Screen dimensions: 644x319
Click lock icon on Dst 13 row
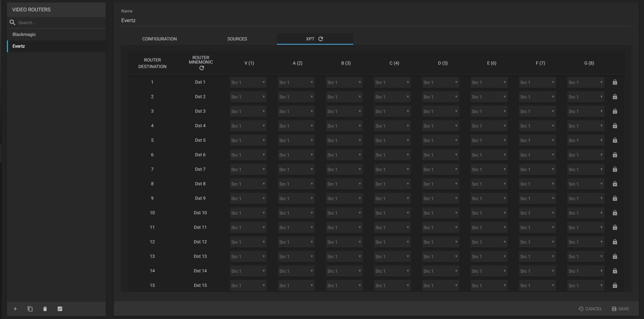point(615,256)
